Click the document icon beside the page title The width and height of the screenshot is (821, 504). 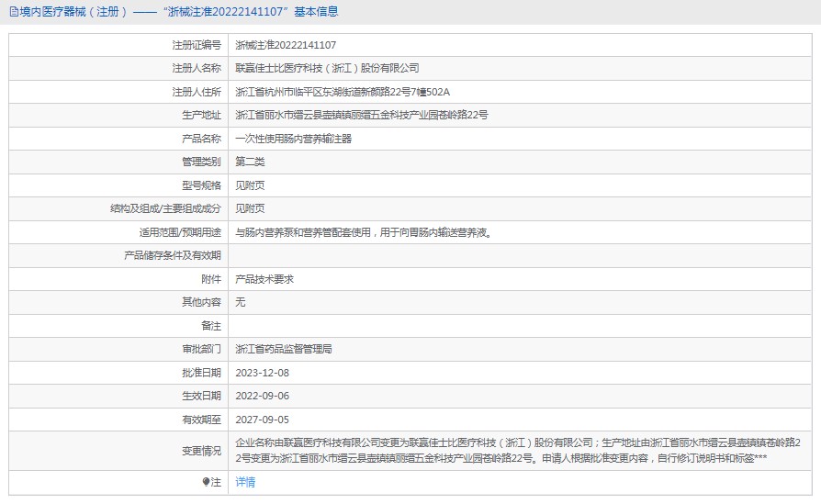(x=11, y=12)
